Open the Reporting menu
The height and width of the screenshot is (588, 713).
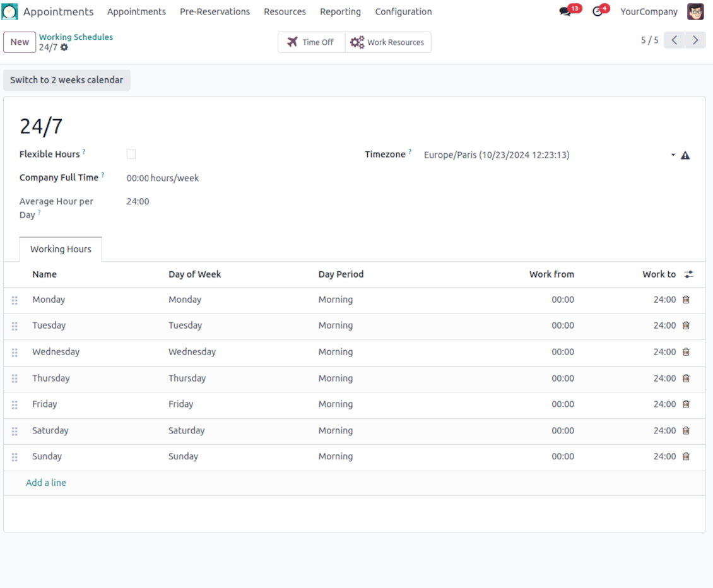340,11
